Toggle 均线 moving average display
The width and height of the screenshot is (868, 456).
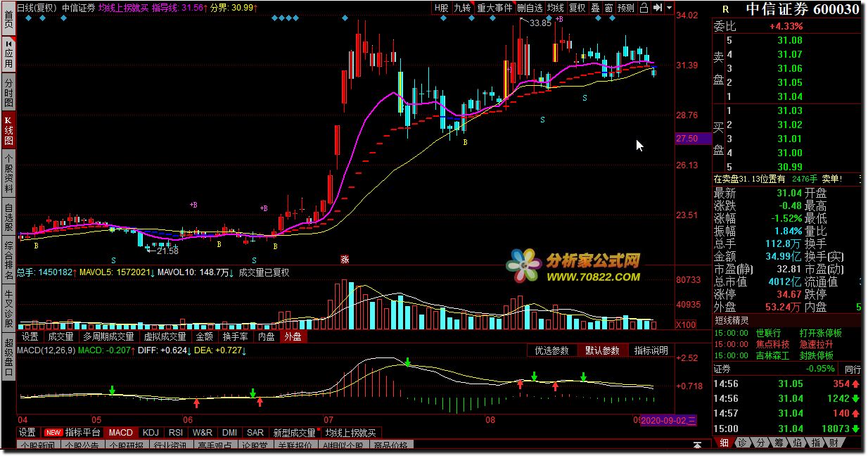[x=556, y=8]
